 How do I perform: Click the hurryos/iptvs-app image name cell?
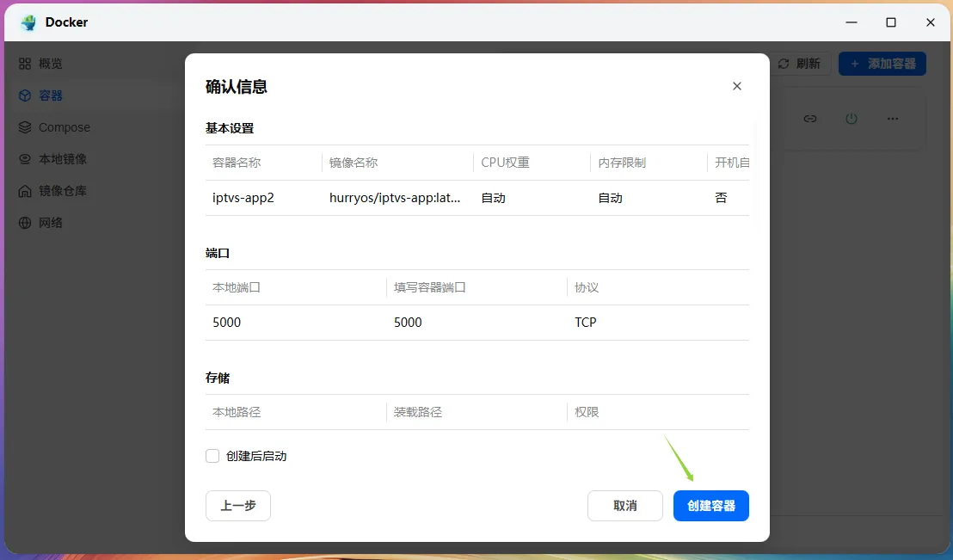click(x=395, y=198)
